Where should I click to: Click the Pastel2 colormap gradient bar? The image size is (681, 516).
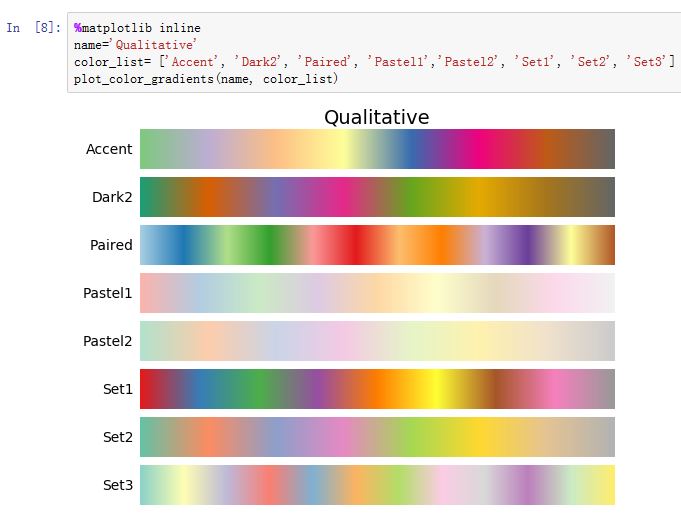coord(377,341)
